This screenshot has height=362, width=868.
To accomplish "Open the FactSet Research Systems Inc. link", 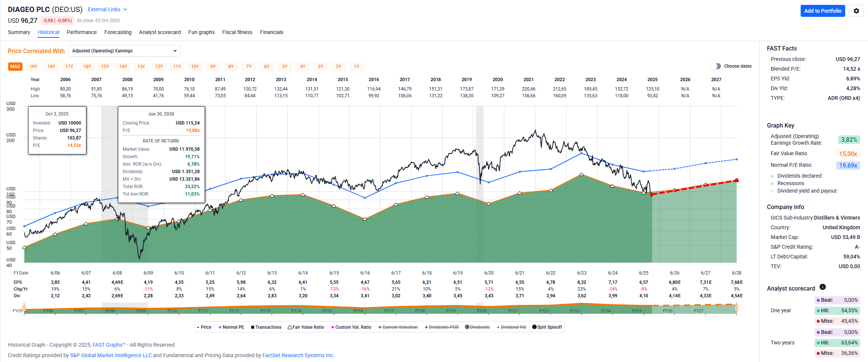I will (298, 355).
